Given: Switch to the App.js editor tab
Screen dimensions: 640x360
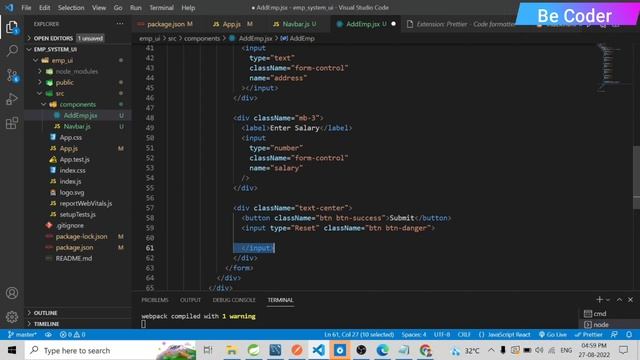Looking at the screenshot, I should point(232,24).
